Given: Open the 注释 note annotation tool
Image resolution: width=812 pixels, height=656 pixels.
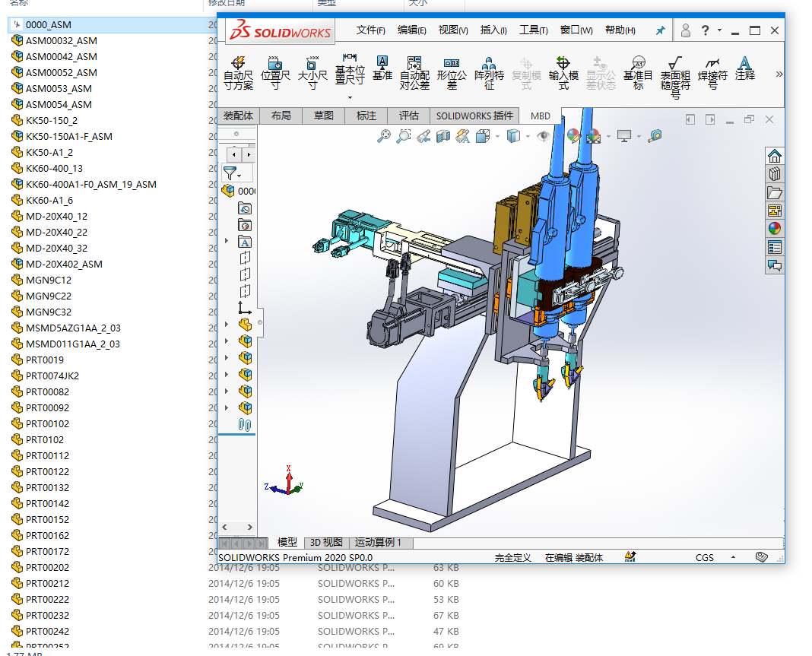Looking at the screenshot, I should 745,68.
